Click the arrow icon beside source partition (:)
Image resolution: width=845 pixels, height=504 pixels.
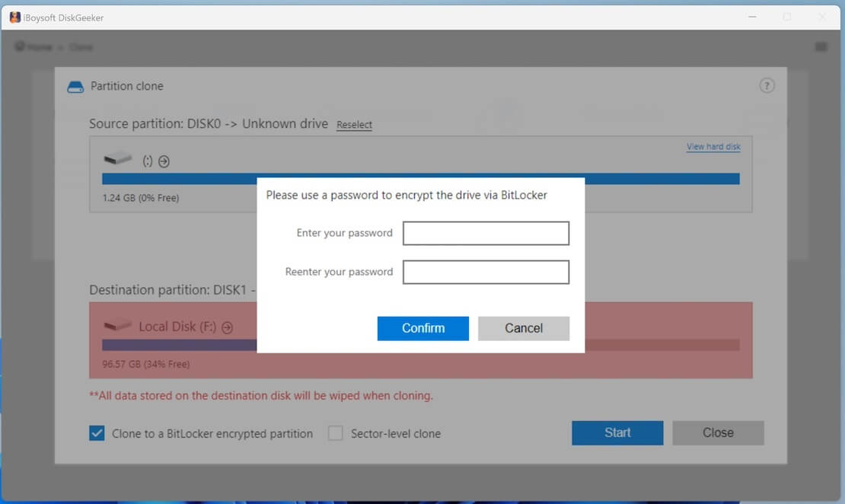coord(162,161)
